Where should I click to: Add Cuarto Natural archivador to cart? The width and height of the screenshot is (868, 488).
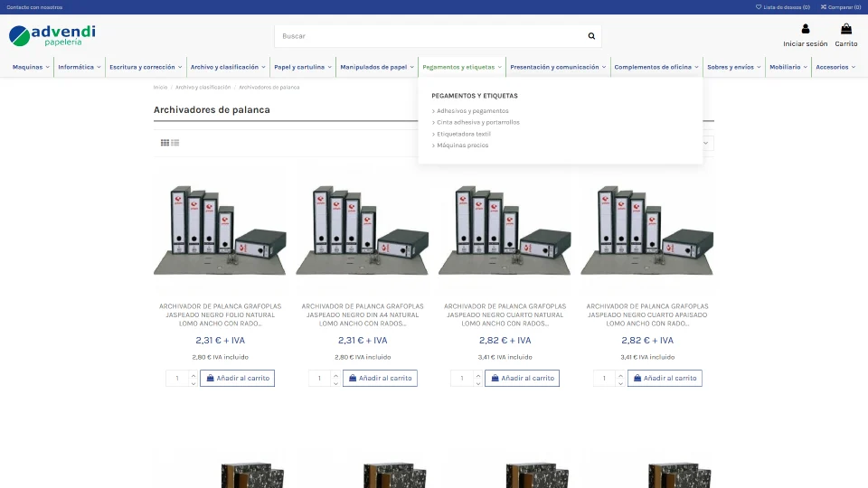click(x=522, y=379)
